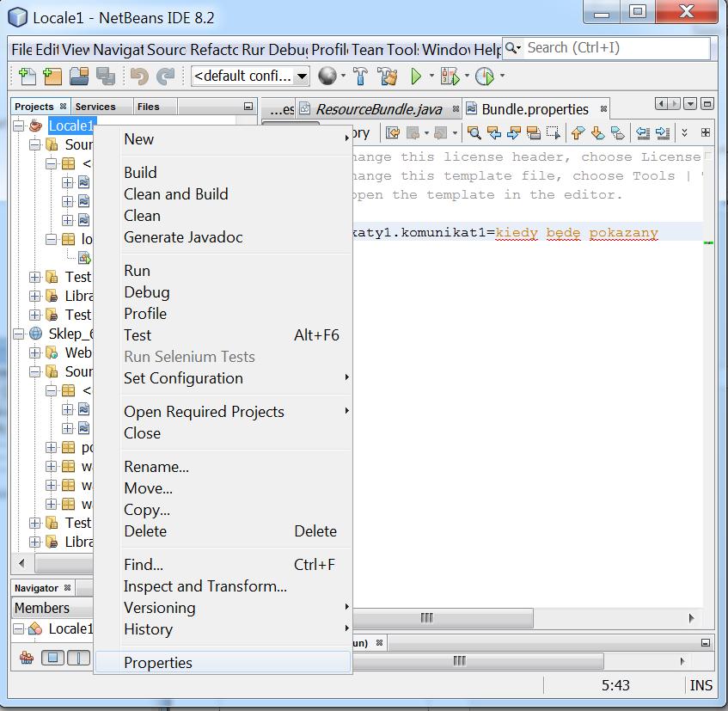The image size is (728, 711).
Task: Select Clean and Build from the context menu
Action: (x=236, y=193)
